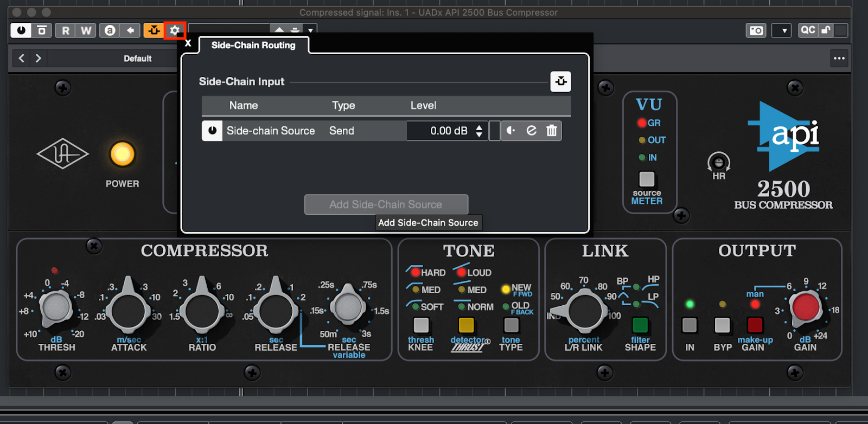
Task: Delete side-chain source with trash icon
Action: (552, 131)
